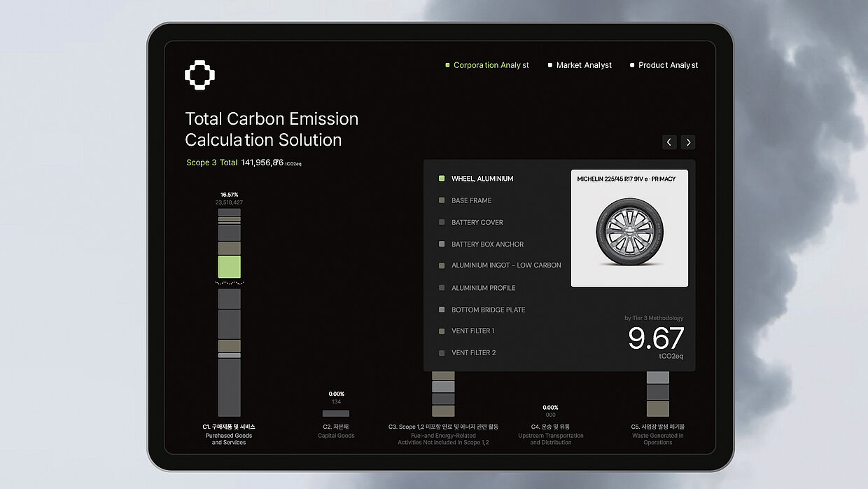Pick Aluminium Ingot – Low Carbon item

tap(505, 266)
